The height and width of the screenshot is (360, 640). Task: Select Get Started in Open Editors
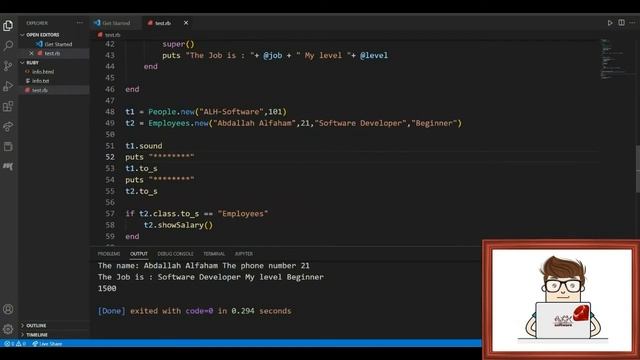click(54, 44)
